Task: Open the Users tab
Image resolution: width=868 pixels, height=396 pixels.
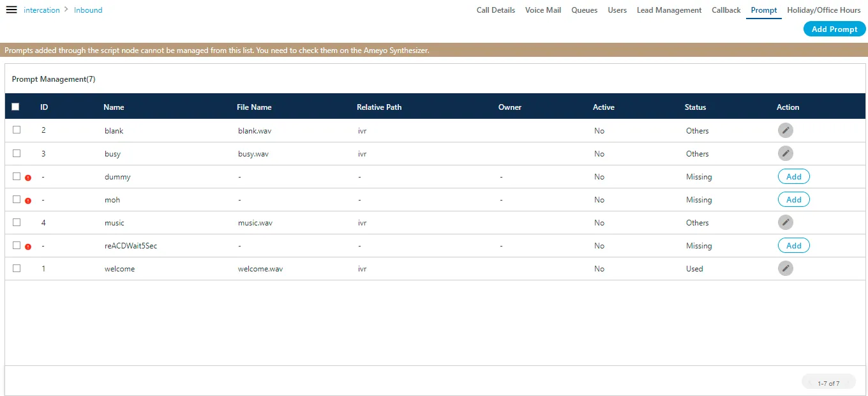Action: 617,10
